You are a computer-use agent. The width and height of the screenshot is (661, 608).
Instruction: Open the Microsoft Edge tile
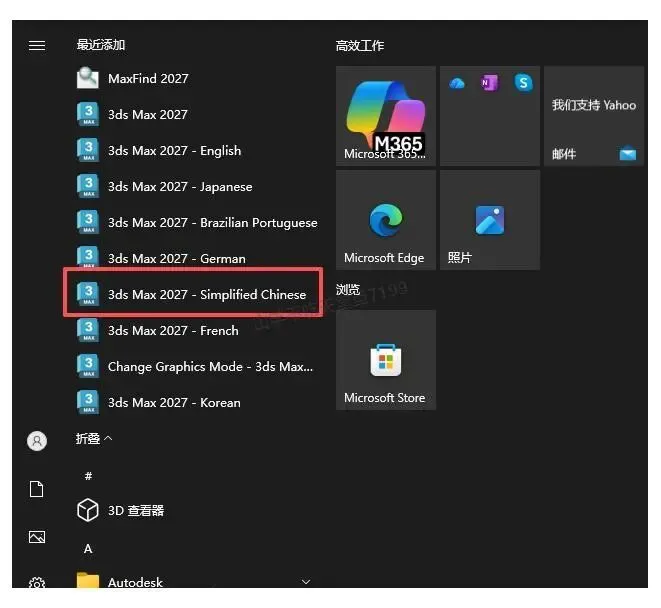pos(386,220)
